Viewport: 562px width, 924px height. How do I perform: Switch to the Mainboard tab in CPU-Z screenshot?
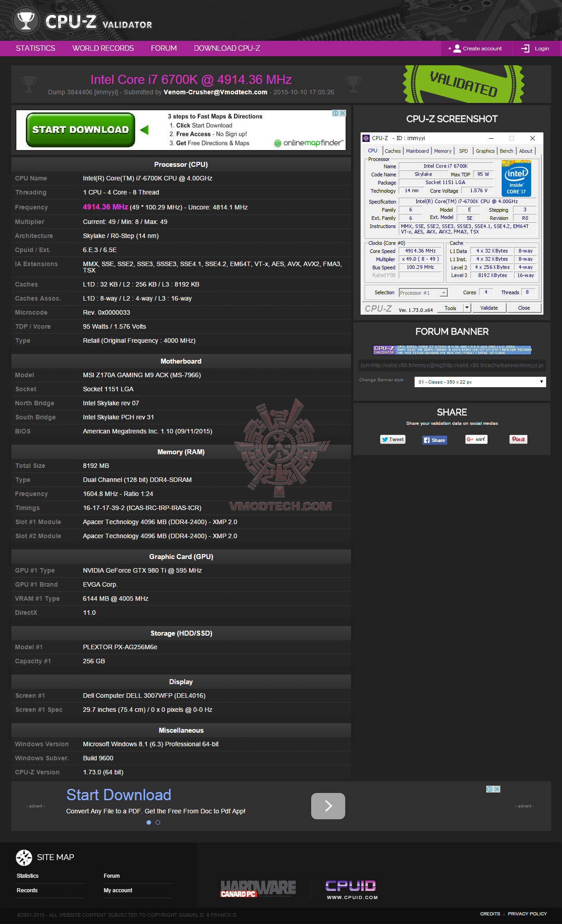(x=417, y=151)
